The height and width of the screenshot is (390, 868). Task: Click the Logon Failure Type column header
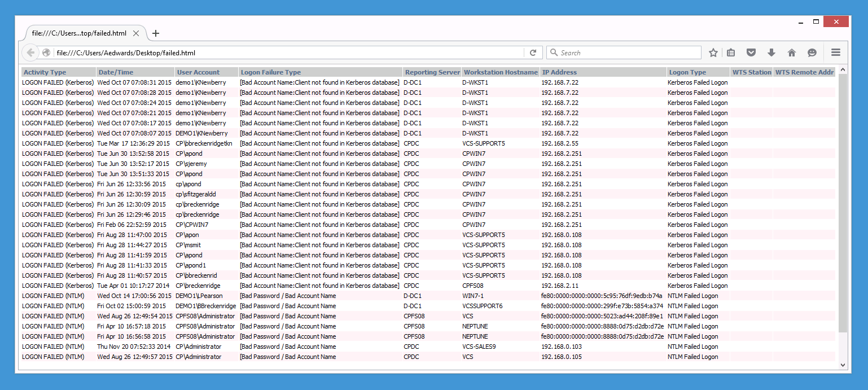[x=271, y=72]
